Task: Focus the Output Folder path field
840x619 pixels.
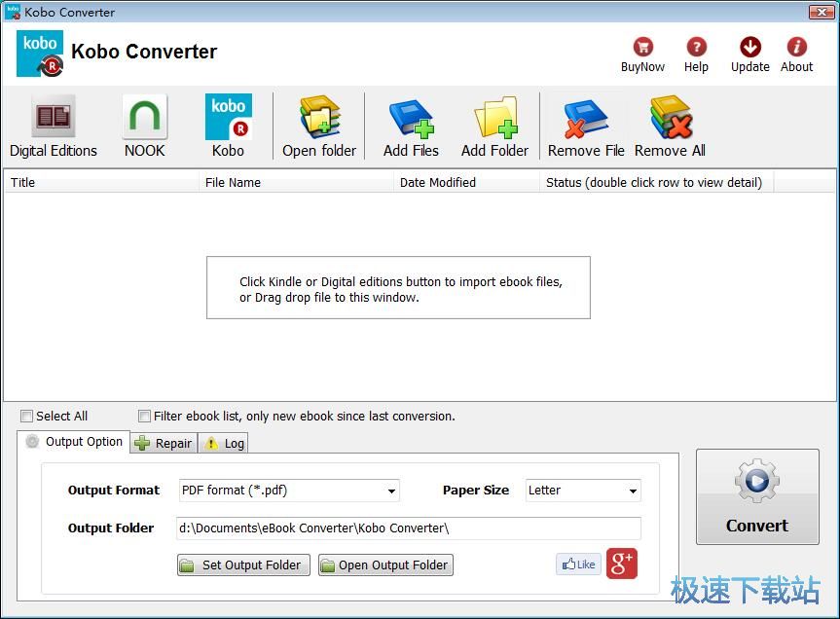Action: [x=408, y=528]
